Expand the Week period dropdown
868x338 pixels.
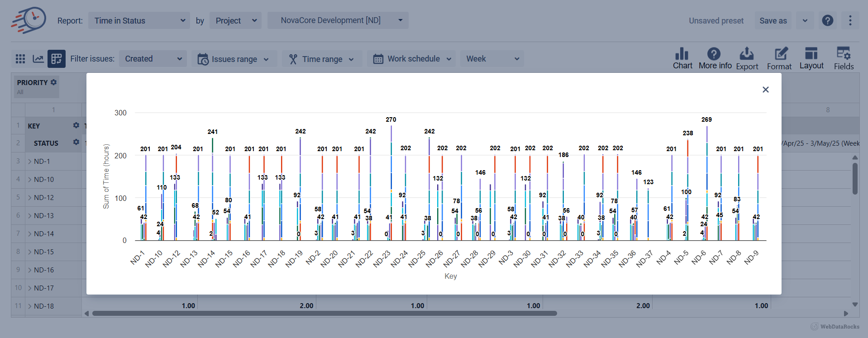point(492,59)
